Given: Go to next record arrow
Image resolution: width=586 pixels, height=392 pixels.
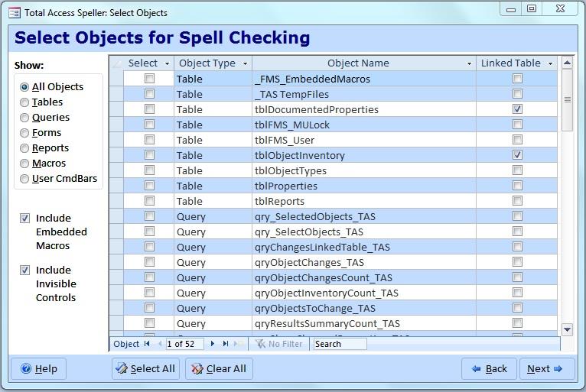Looking at the screenshot, I should pos(212,344).
